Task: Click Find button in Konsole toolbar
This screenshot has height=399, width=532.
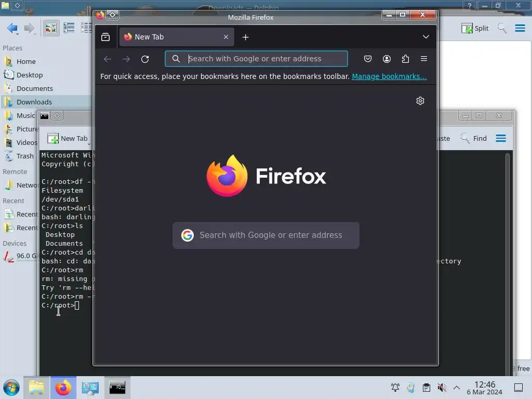Action: (x=474, y=138)
